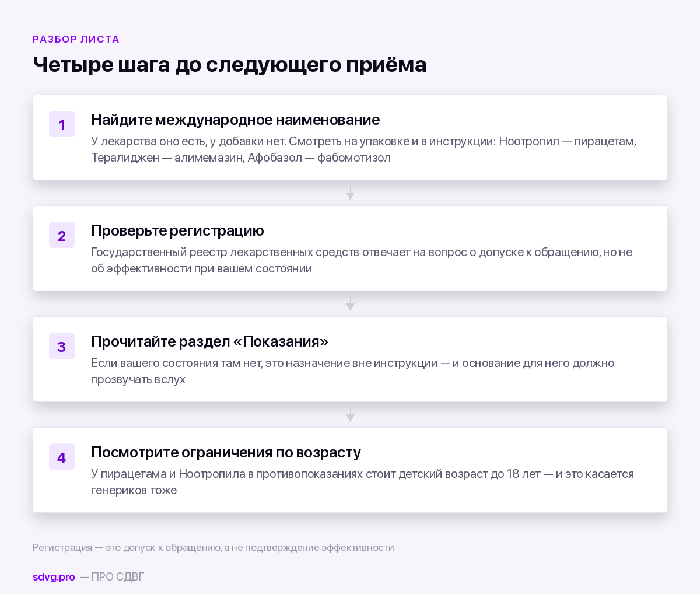The width and height of the screenshot is (700, 594).
Task: Click the «— ПРО СДВГ» footer text
Action: (x=112, y=577)
